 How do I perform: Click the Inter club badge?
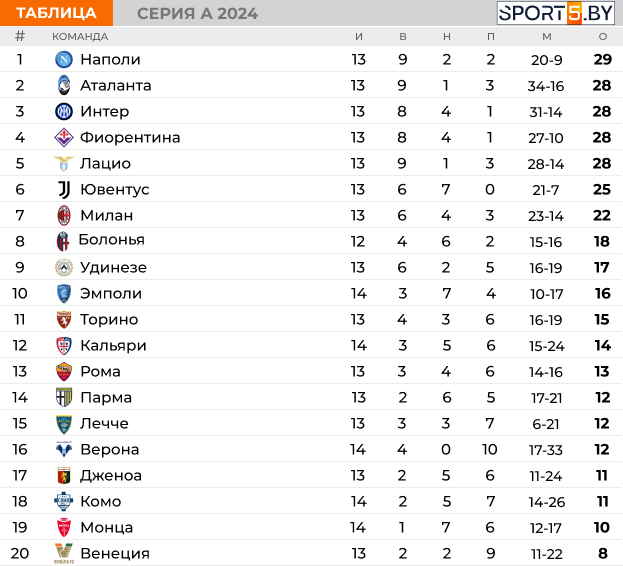point(64,112)
